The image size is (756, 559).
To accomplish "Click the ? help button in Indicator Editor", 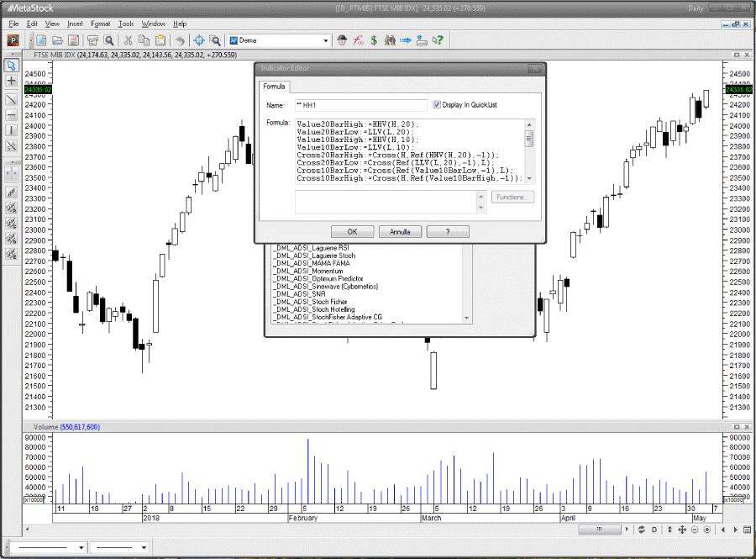I will click(x=448, y=232).
